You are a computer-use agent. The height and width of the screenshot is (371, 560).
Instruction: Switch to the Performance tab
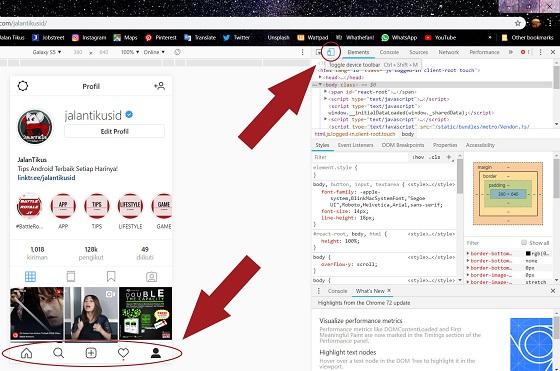(x=484, y=52)
